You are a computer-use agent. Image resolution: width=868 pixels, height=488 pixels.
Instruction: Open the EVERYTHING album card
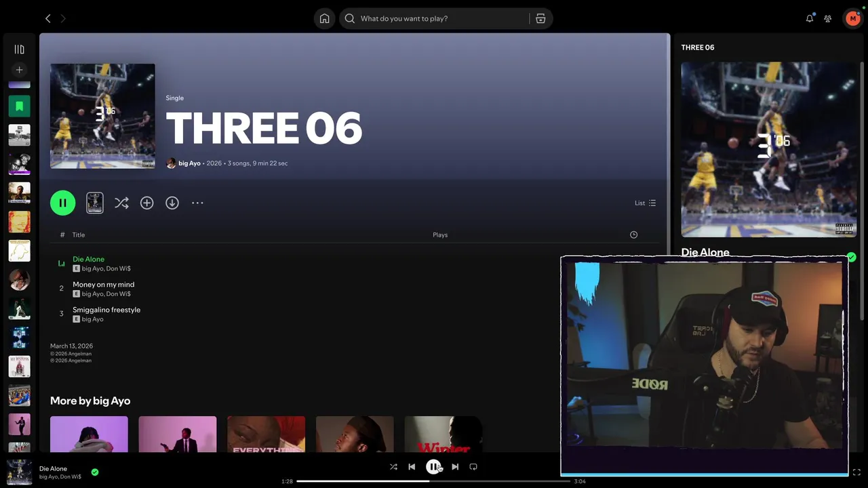266,434
